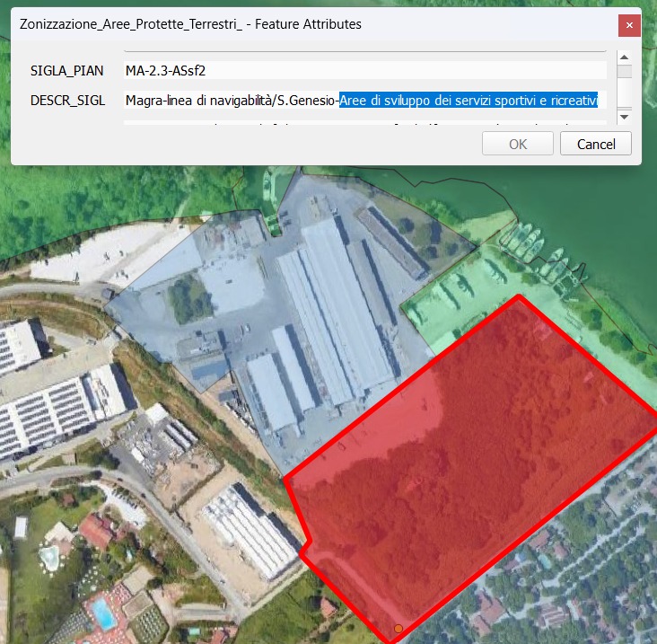The width and height of the screenshot is (657, 644).
Task: Click the SIGLA_PIAN field label
Action: (67, 70)
